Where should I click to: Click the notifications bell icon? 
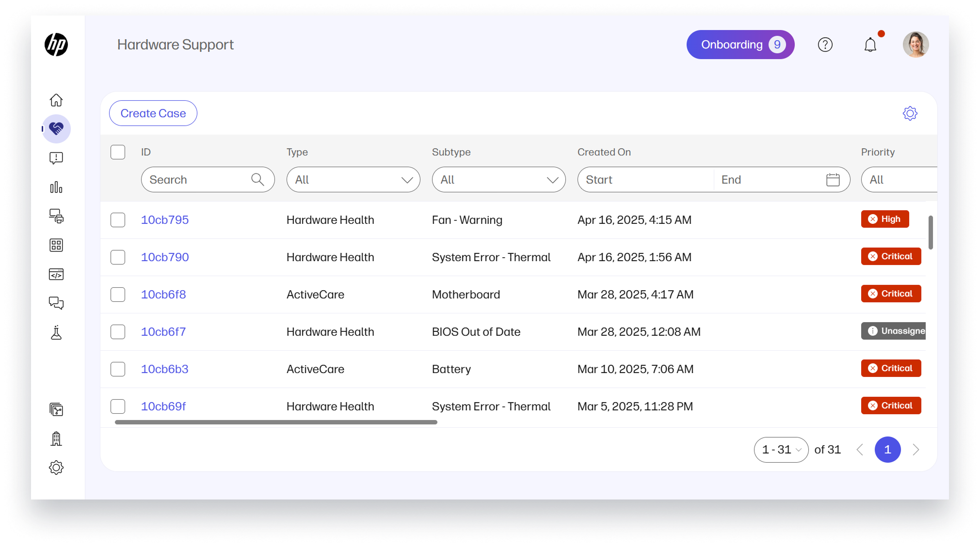[870, 45]
